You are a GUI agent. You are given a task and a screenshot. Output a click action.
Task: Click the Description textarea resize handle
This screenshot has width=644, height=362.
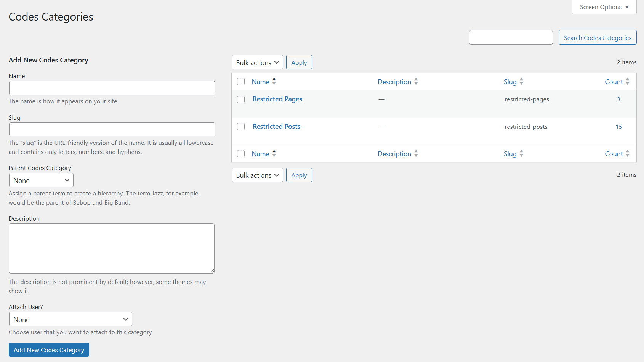coord(212,271)
